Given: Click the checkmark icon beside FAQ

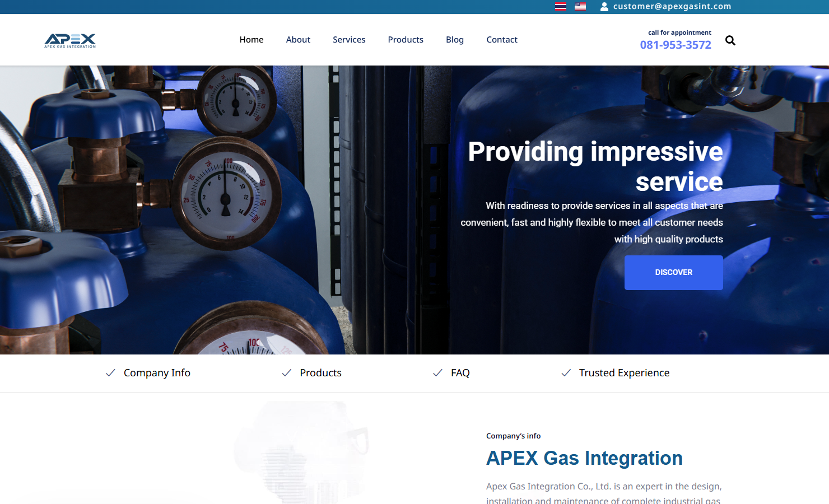Looking at the screenshot, I should (437, 372).
